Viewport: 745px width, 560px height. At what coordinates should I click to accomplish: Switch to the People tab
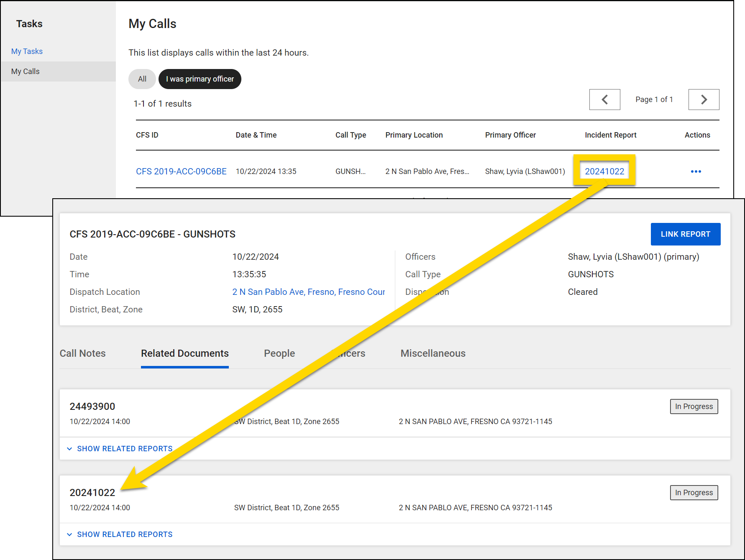tap(279, 353)
